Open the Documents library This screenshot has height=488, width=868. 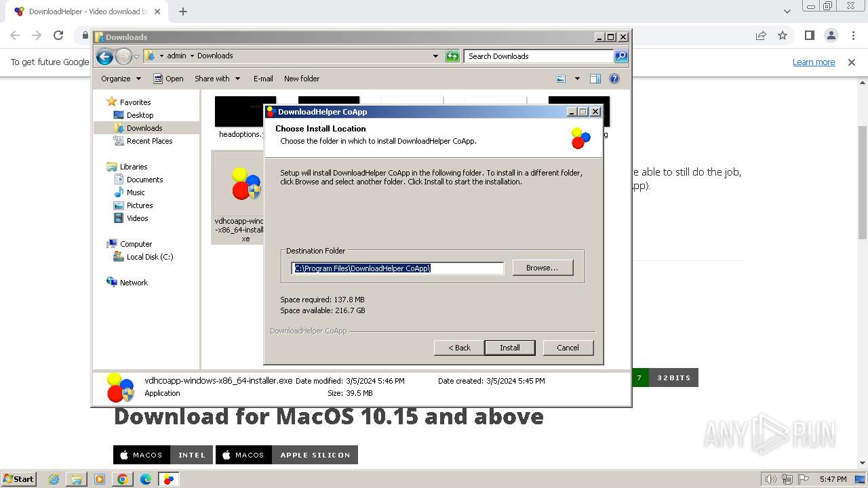[144, 180]
